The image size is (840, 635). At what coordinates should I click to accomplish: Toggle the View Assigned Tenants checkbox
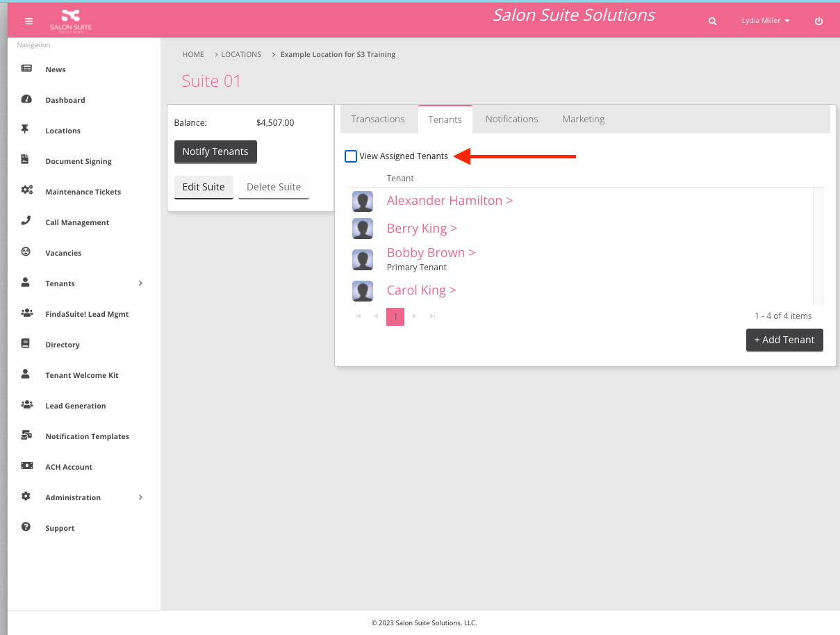[x=351, y=156]
